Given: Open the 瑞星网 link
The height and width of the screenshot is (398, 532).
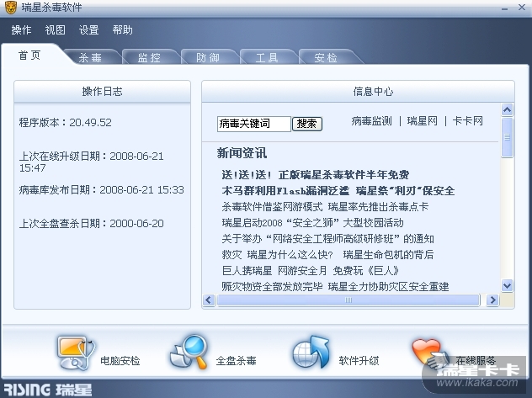Looking at the screenshot, I should click(422, 121).
